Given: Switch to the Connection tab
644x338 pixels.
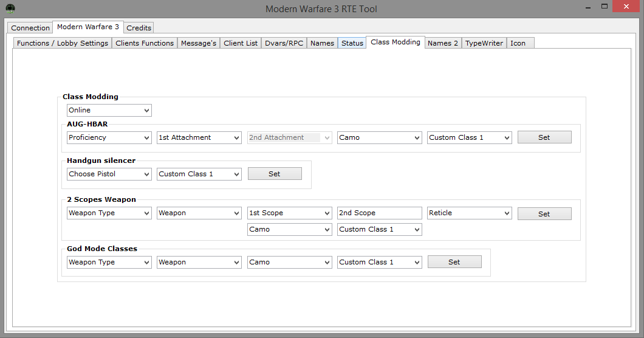Looking at the screenshot, I should 30,28.
